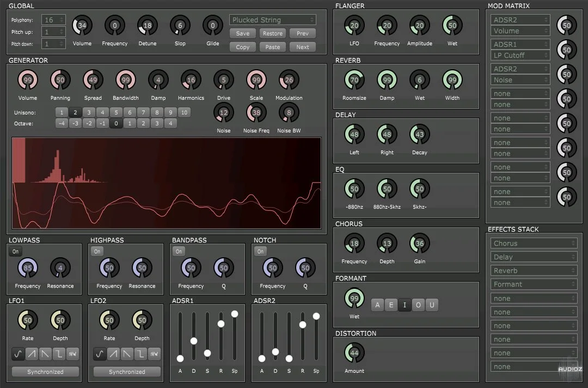Choose the random noise waveform in LFO1

pos(72,354)
